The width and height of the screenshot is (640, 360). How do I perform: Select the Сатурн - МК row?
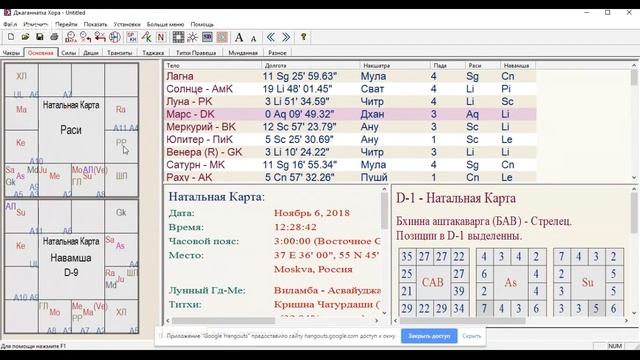(x=350, y=165)
